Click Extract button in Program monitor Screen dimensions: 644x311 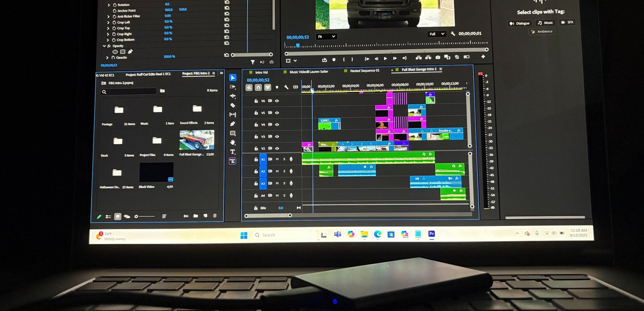click(x=428, y=57)
